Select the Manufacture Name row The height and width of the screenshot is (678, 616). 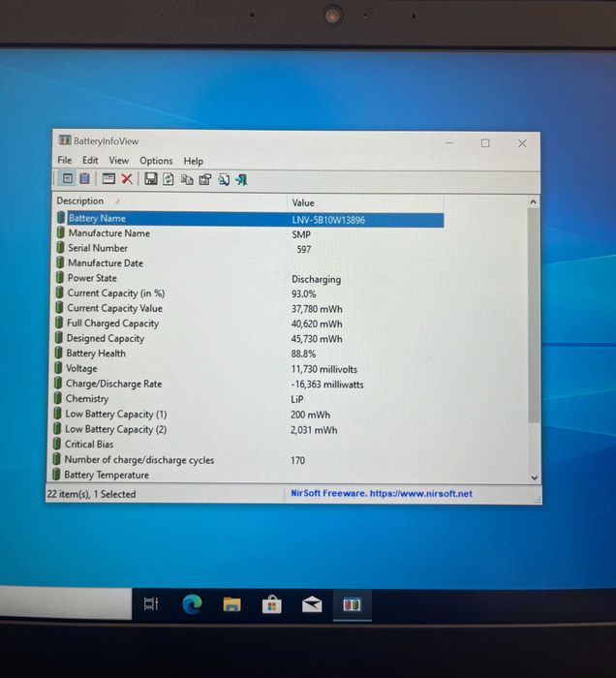(x=250, y=233)
